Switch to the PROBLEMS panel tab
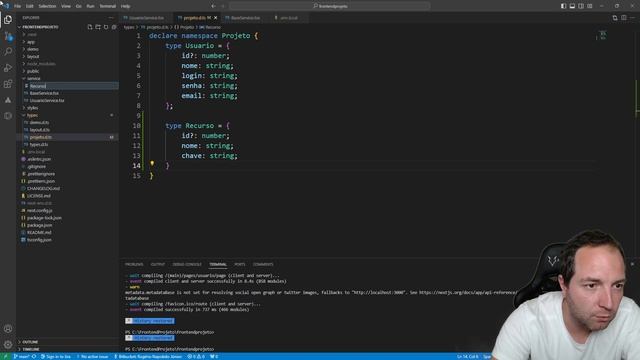640x360 pixels. point(134,264)
